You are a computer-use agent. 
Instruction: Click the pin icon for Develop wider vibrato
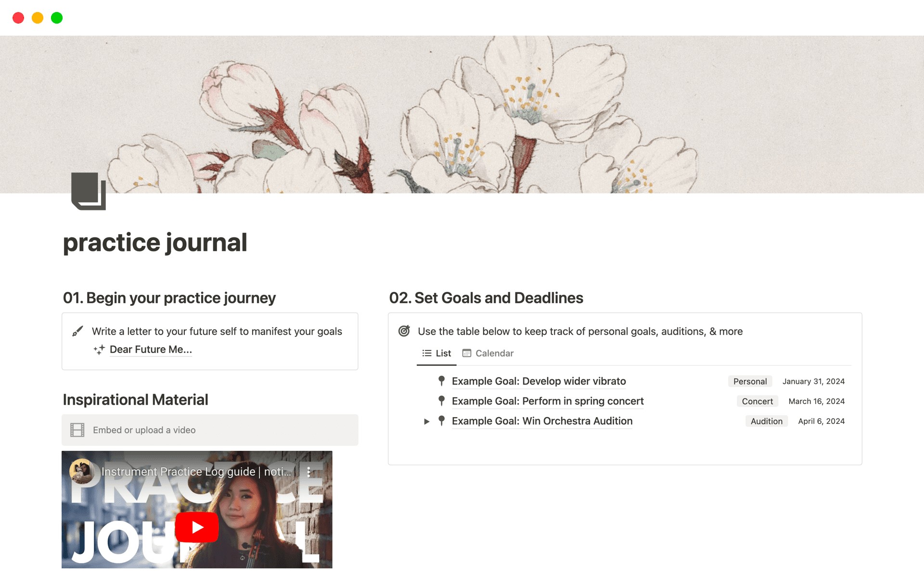click(441, 381)
